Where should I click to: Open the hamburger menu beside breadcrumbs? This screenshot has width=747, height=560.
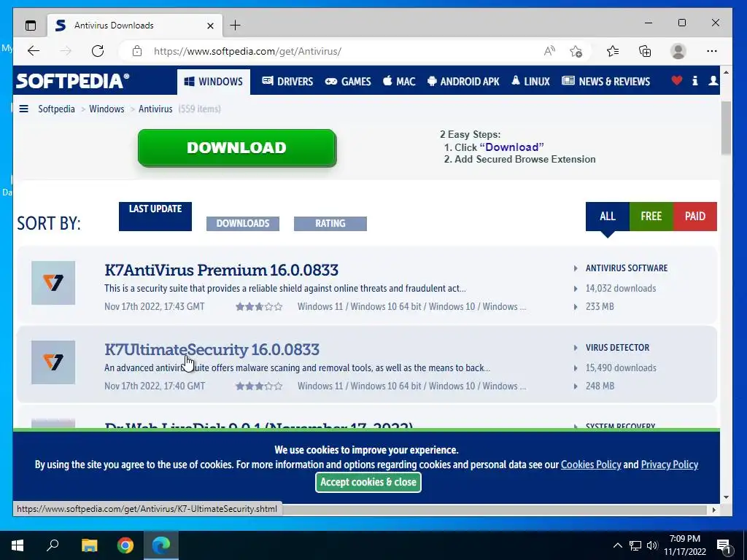(x=23, y=109)
